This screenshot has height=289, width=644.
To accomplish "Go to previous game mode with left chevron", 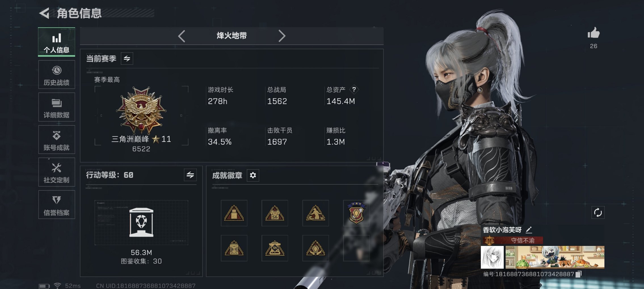I will point(182,36).
